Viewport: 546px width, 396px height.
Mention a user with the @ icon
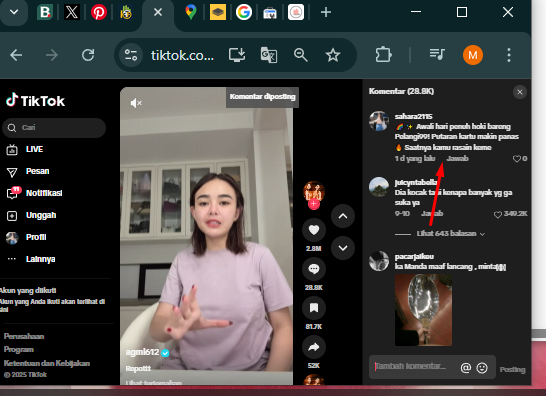466,368
